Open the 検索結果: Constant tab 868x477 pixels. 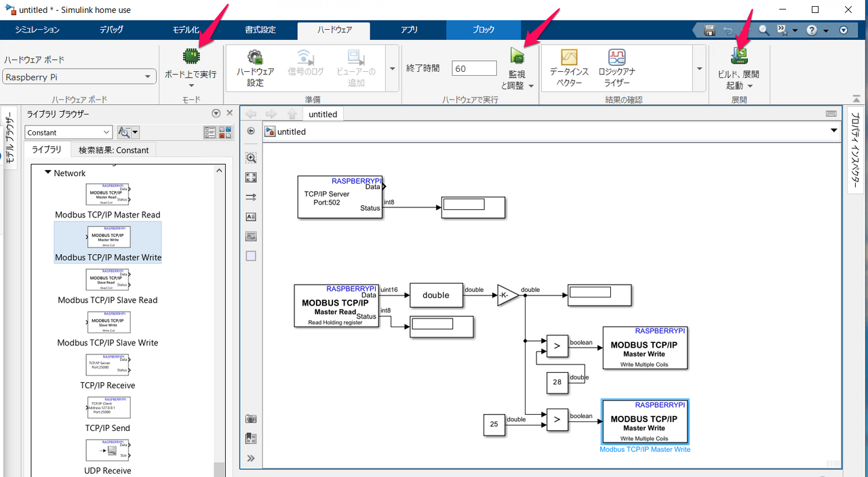(113, 150)
